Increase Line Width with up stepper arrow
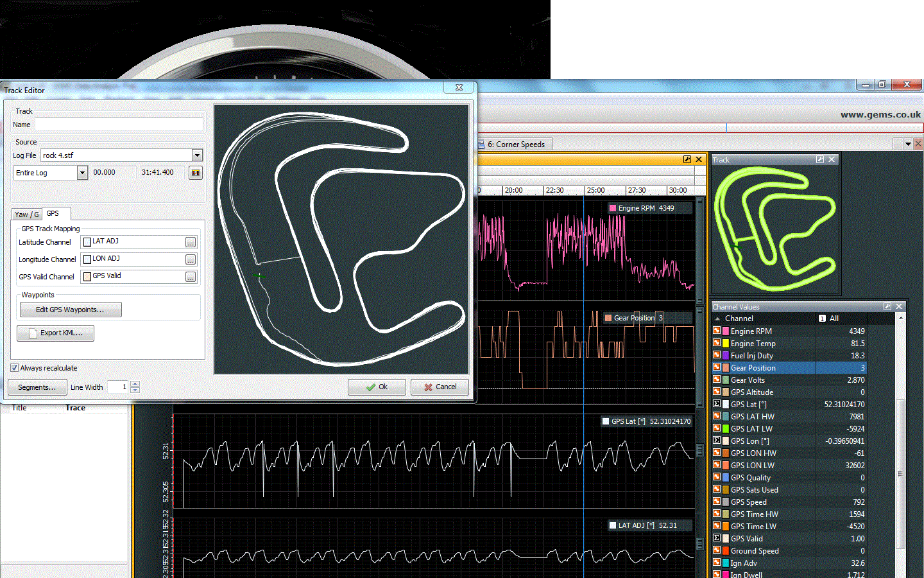The height and width of the screenshot is (578, 924). [135, 384]
